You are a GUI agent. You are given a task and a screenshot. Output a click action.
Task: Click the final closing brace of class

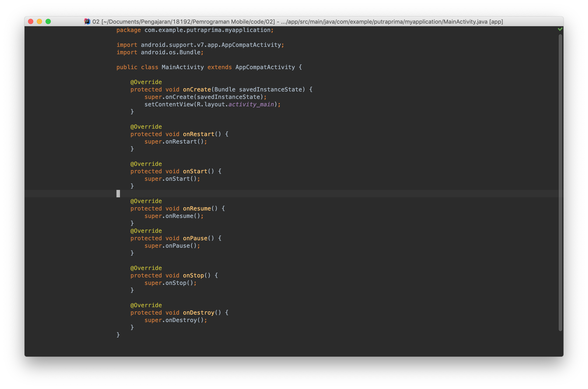point(118,335)
